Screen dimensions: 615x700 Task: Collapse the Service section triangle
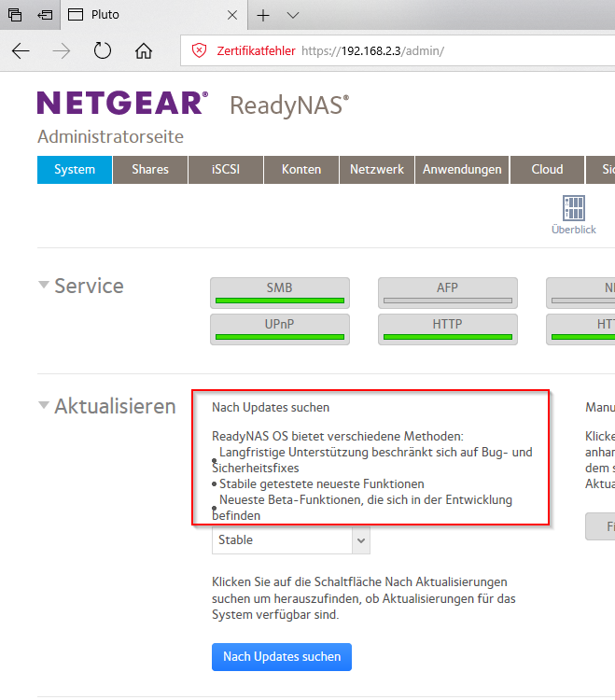43,285
